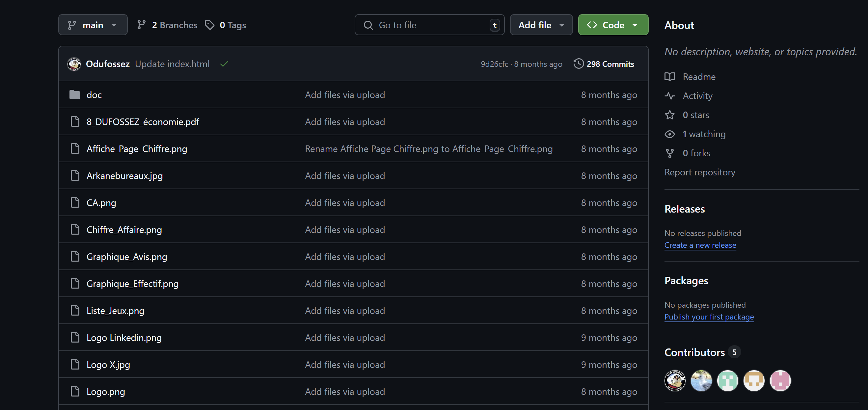Viewport: 868px width, 410px height.
Task: Click the Readme book icon
Action: (x=669, y=77)
